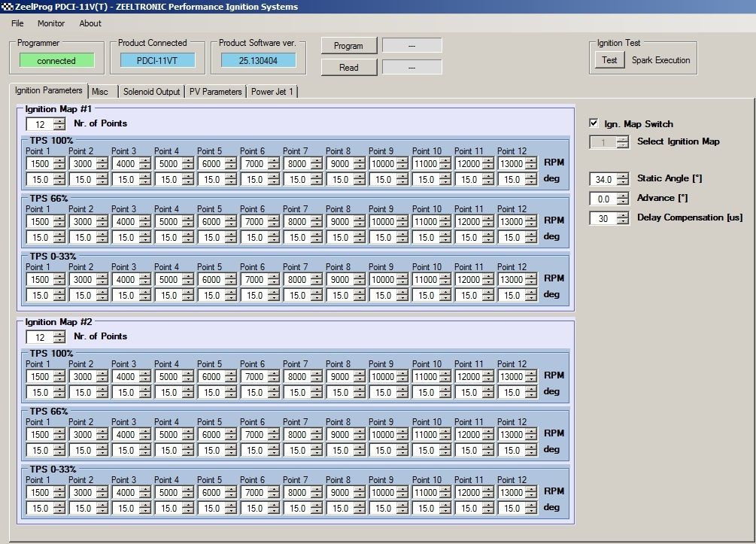This screenshot has height=544, width=756.
Task: Click Map #2 TPS 66% Point 3 RPM spinner
Action: click(145, 435)
